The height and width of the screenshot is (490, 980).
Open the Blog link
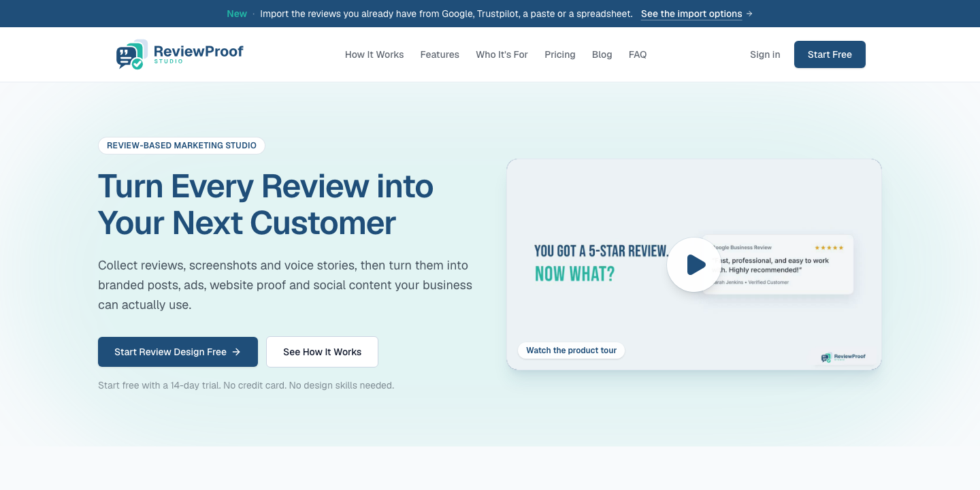pos(602,54)
